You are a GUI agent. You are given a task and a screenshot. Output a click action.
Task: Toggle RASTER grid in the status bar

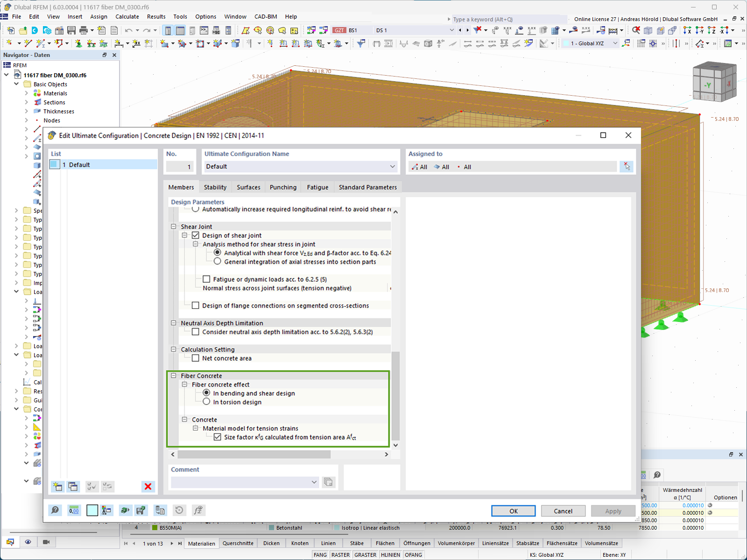[x=340, y=555]
